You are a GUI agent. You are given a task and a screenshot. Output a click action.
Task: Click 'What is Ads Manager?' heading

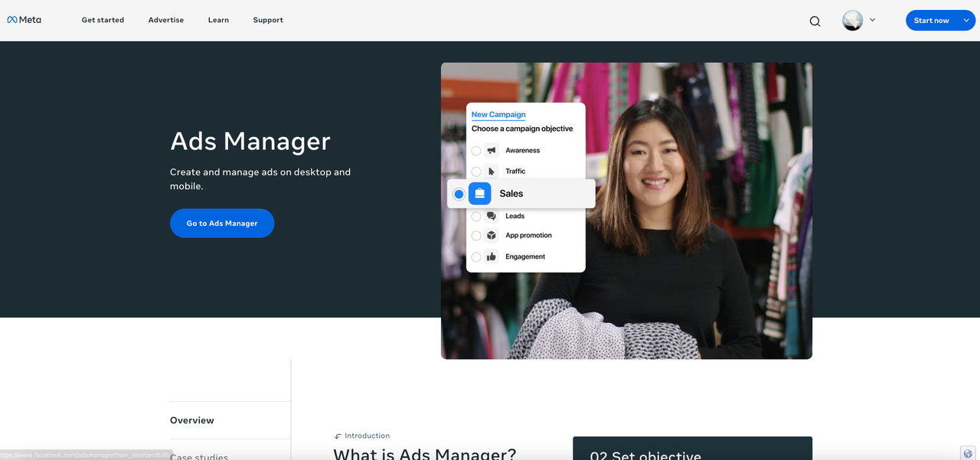(x=425, y=453)
